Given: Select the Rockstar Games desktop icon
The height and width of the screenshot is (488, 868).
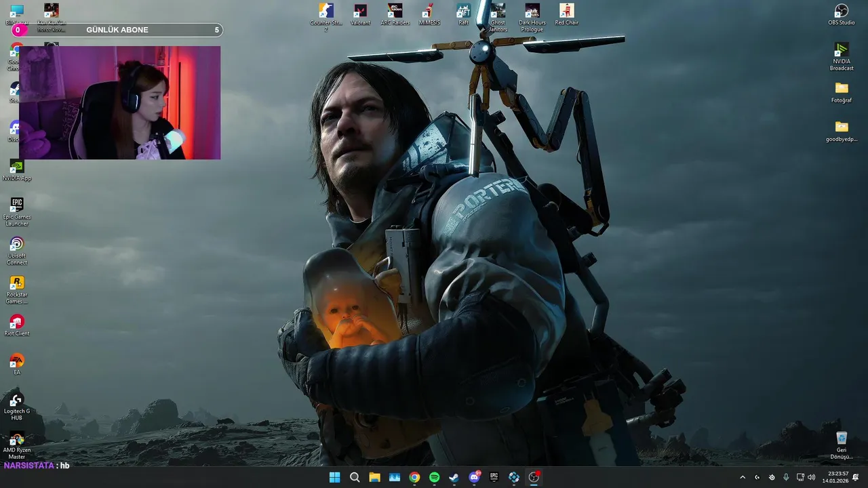Looking at the screenshot, I should tap(17, 289).
